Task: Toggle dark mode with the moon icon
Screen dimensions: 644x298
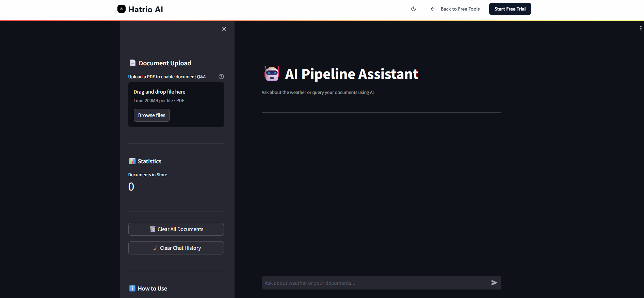Action: pos(414,9)
